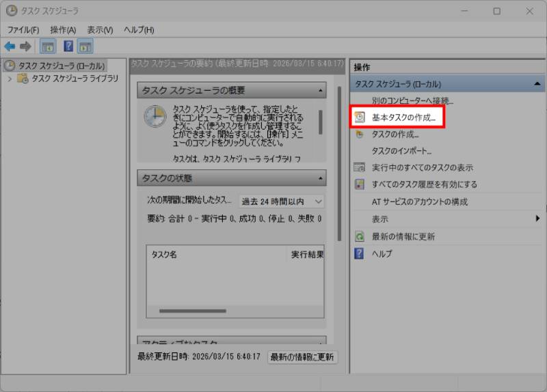This screenshot has width=547, height=392.
Task: Click ヘルプ in the actions pane
Action: tap(382, 253)
